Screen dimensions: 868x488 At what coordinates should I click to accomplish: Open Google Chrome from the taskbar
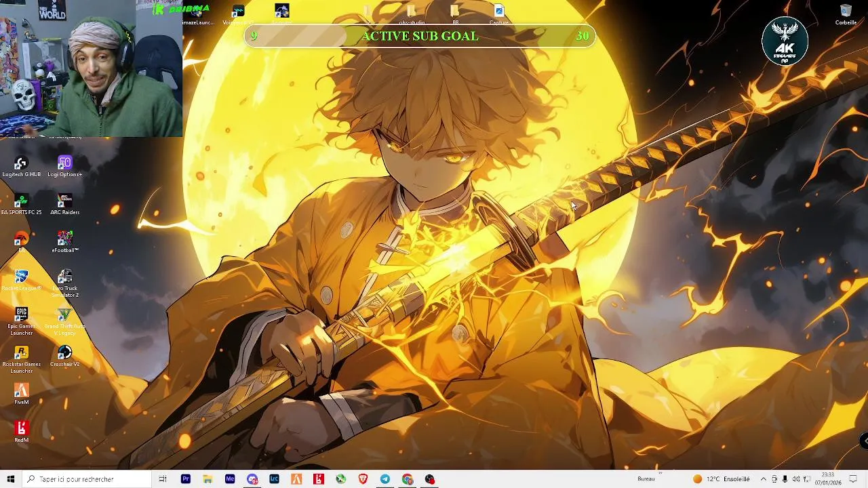(408, 479)
